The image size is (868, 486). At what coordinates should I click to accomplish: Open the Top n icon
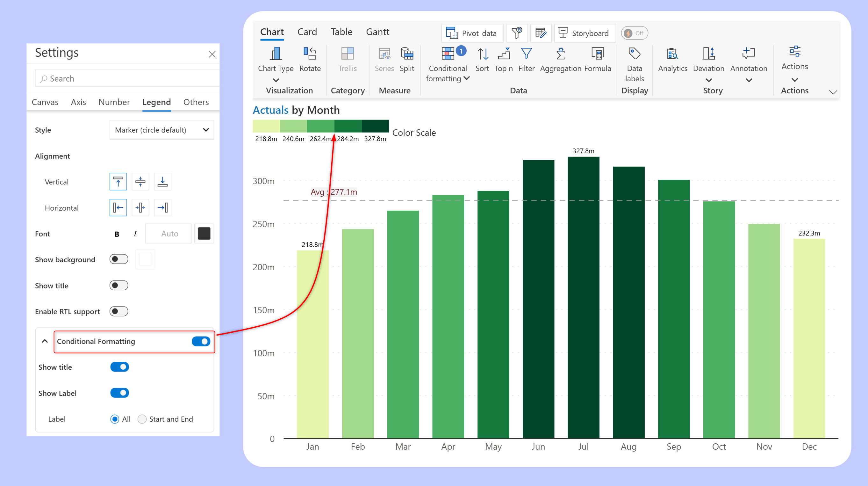click(504, 54)
